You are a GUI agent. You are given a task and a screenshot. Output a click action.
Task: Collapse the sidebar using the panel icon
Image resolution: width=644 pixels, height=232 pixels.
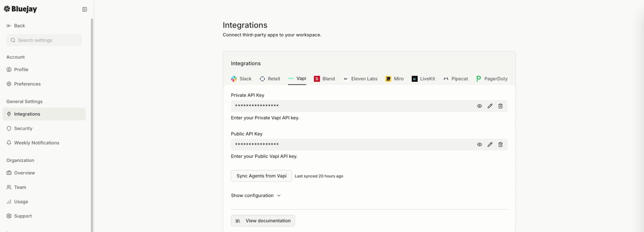click(x=85, y=9)
